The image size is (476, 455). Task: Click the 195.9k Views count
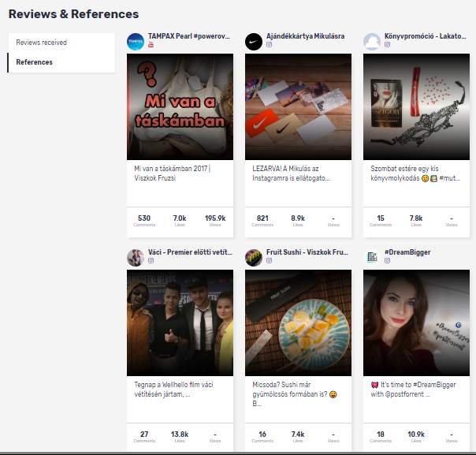click(215, 221)
